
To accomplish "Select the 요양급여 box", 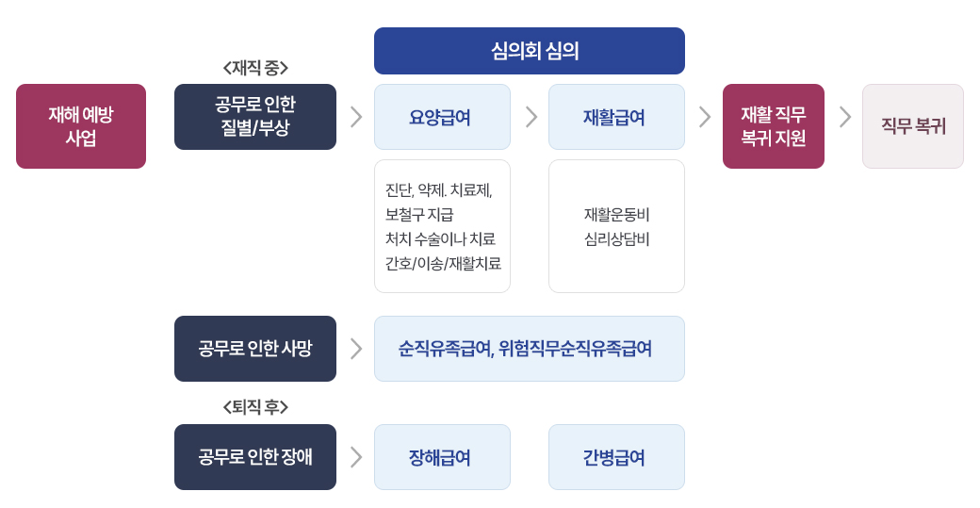I will [443, 117].
